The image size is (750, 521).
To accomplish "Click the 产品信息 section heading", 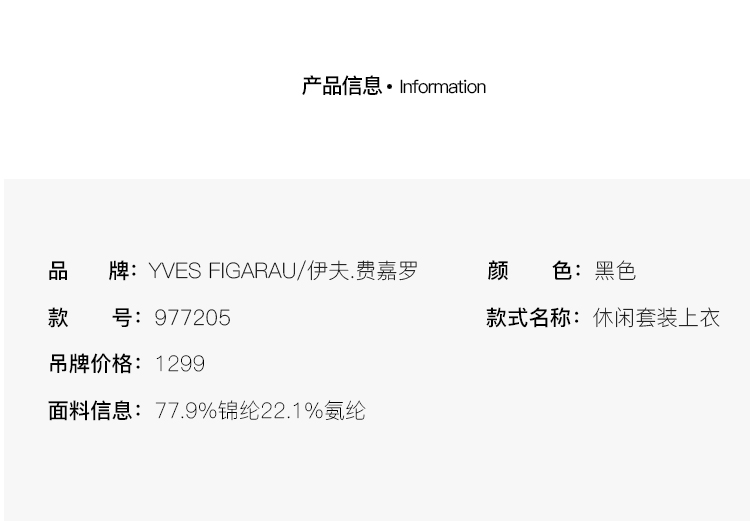I will (341, 87).
